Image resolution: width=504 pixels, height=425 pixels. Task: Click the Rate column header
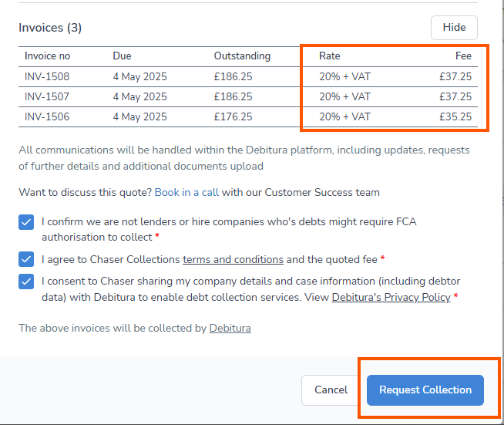[329, 56]
